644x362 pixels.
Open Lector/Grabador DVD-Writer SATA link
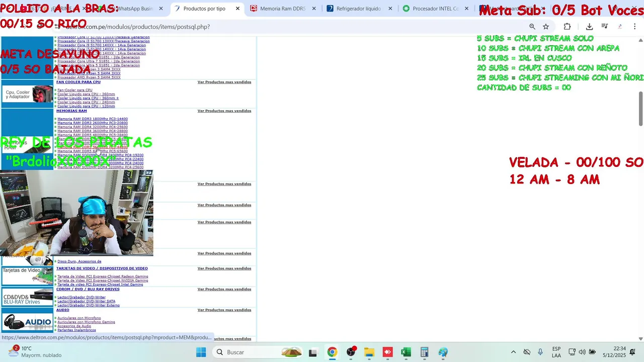(x=87, y=301)
